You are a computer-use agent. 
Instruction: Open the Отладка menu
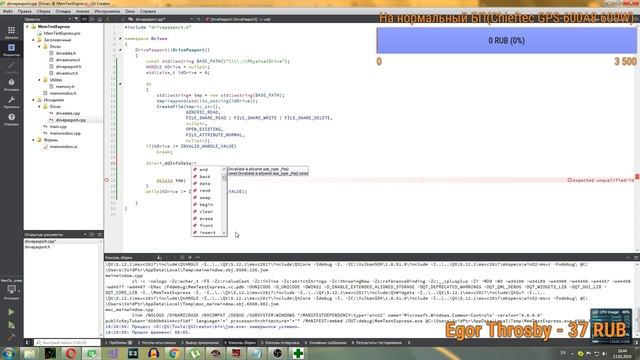63,11
